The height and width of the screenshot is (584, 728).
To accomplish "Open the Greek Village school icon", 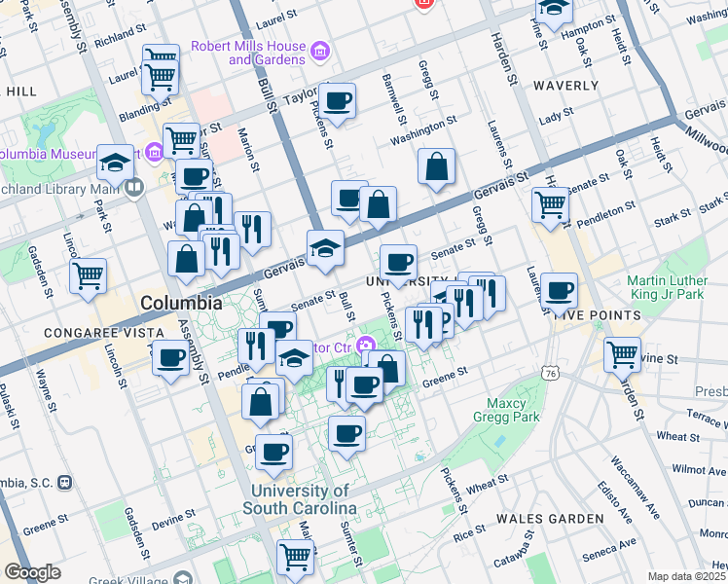I will [183, 578].
